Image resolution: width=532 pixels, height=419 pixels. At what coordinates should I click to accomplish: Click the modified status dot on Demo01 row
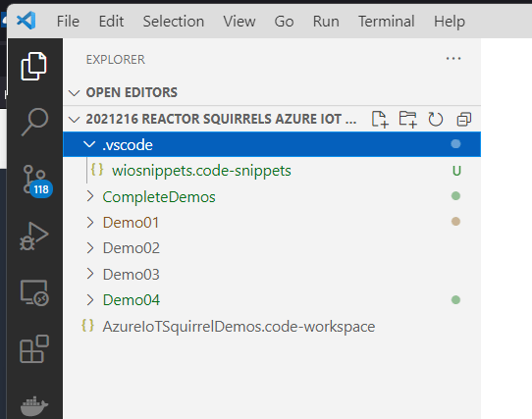pos(455,222)
